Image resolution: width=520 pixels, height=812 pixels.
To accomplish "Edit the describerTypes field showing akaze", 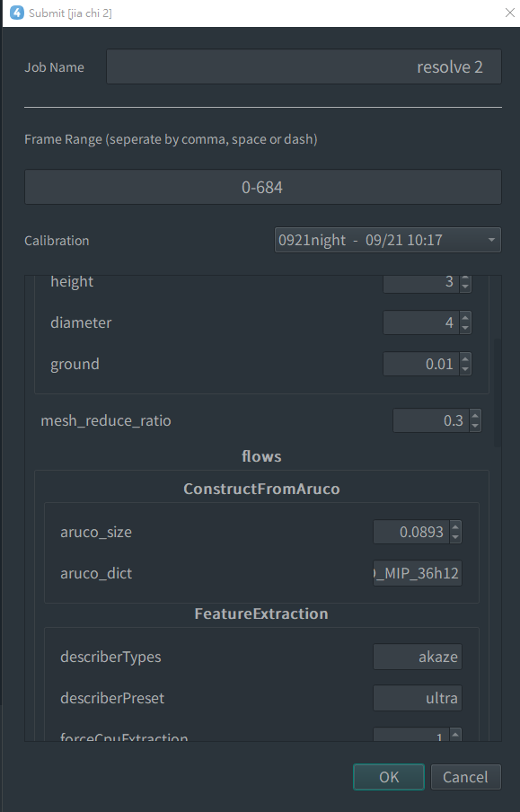I will [417, 657].
